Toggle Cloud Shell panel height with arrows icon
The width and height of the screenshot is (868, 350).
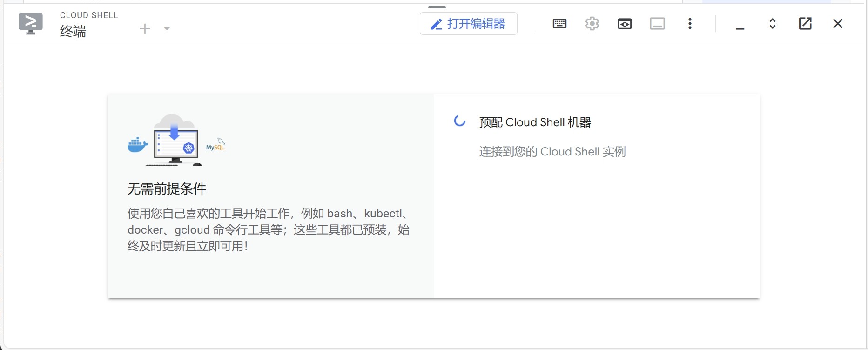click(x=773, y=24)
